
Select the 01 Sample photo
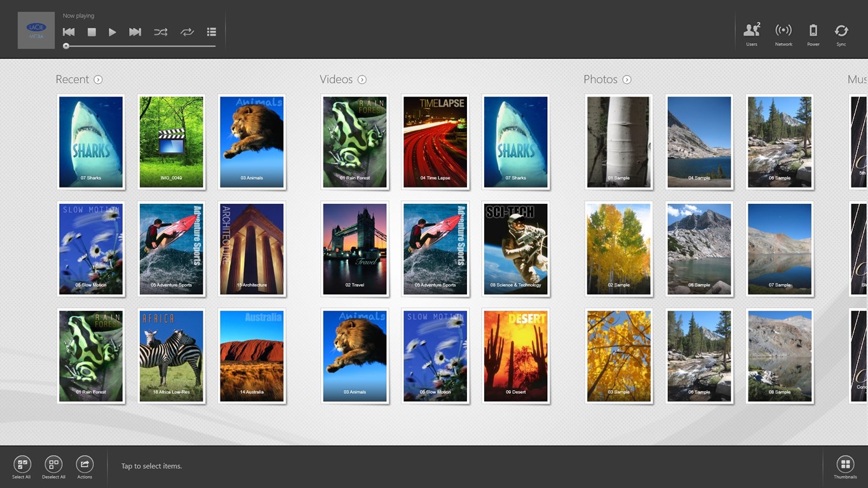(x=619, y=142)
